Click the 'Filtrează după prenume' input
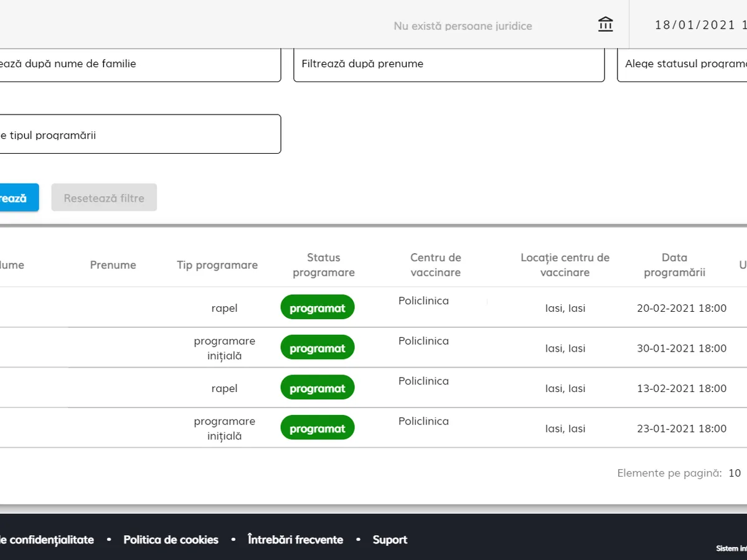Viewport: 747px width, 560px height. tap(448, 63)
